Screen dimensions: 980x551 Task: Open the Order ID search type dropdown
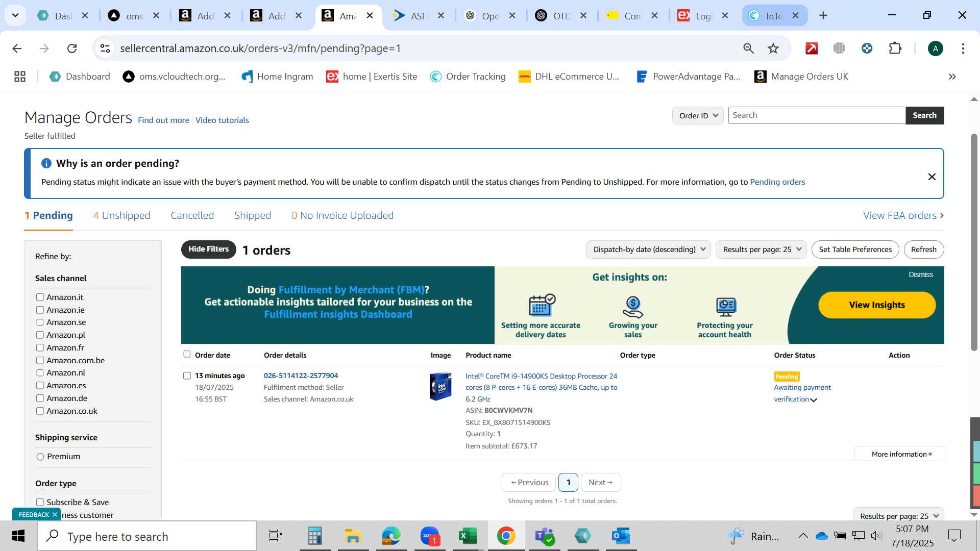[698, 115]
